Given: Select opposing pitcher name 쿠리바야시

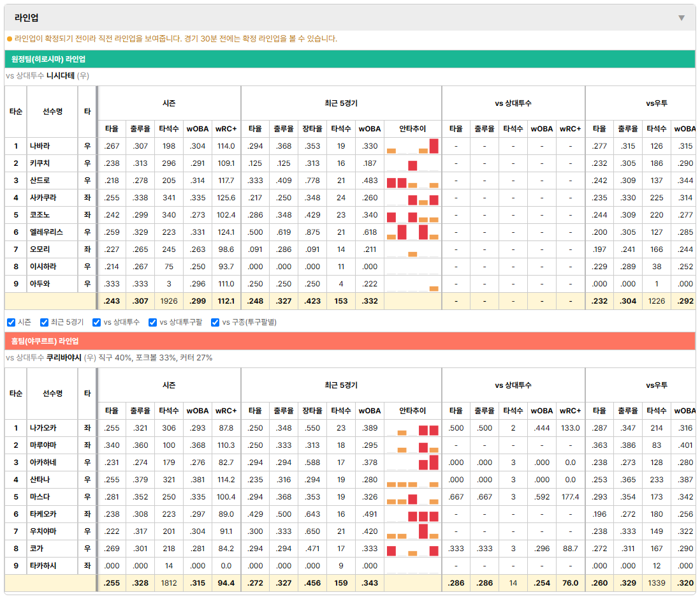Looking at the screenshot, I should pos(64,358).
